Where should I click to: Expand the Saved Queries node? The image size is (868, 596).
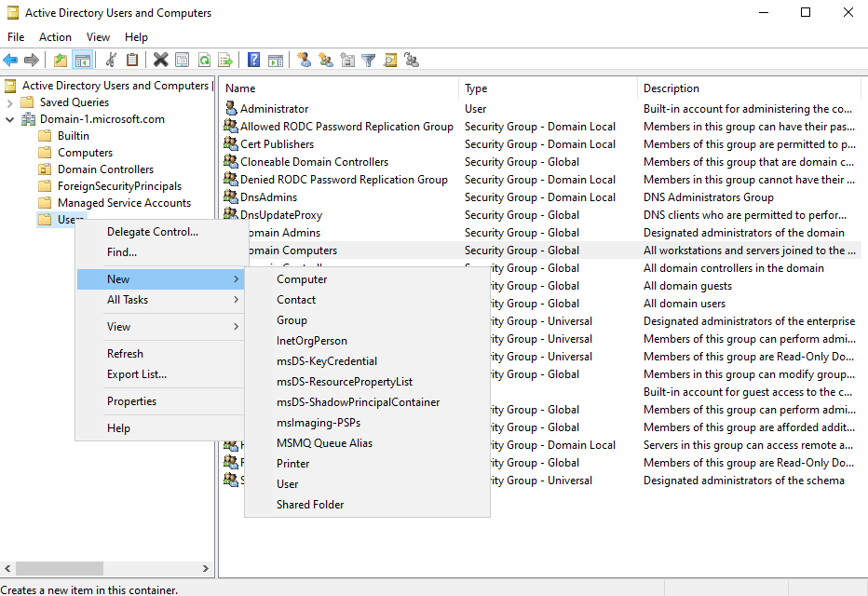(9, 102)
